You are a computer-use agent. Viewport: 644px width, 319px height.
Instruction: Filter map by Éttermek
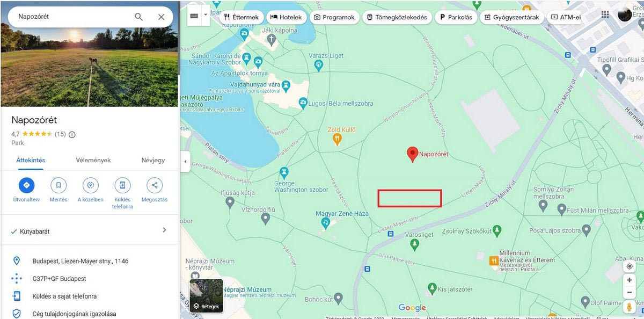point(241,17)
